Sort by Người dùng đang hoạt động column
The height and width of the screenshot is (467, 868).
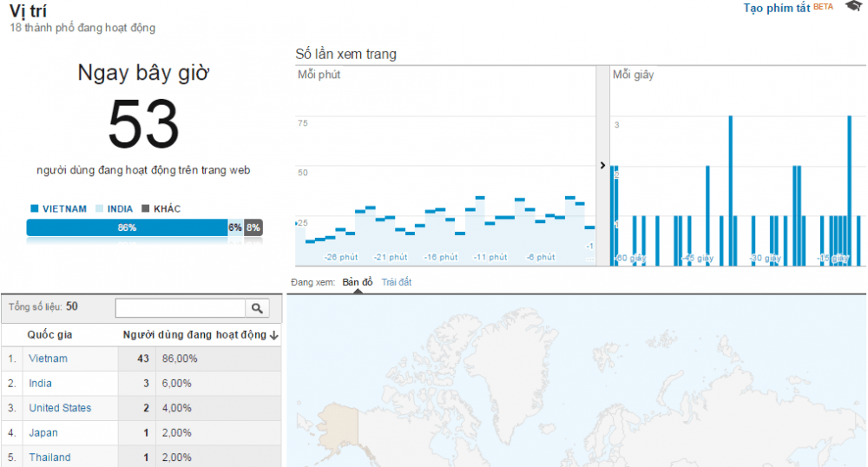point(194,335)
